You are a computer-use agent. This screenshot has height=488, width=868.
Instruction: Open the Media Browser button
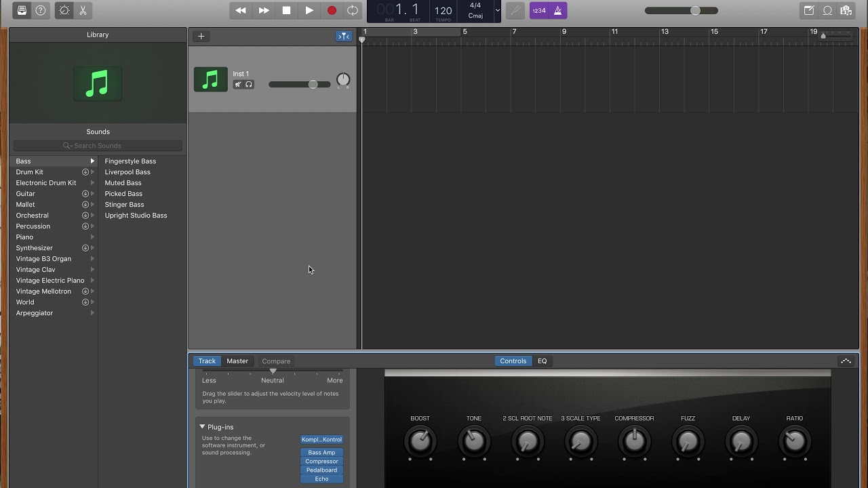(x=846, y=10)
